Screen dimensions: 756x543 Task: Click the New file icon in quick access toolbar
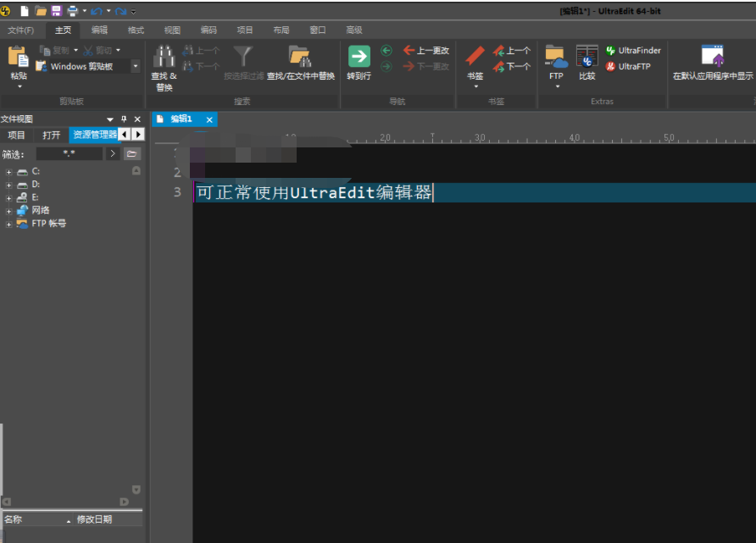(x=25, y=11)
